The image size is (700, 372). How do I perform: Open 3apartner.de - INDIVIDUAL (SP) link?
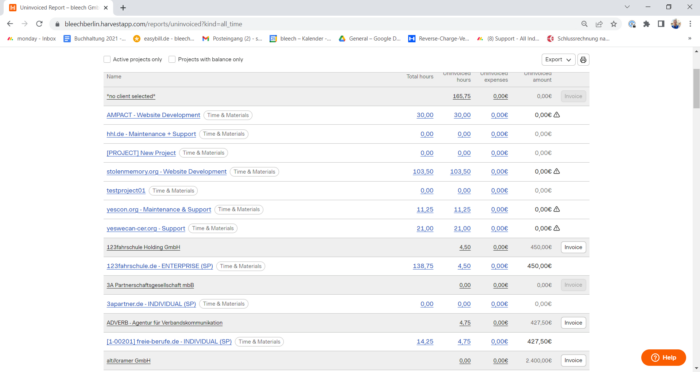coord(151,304)
